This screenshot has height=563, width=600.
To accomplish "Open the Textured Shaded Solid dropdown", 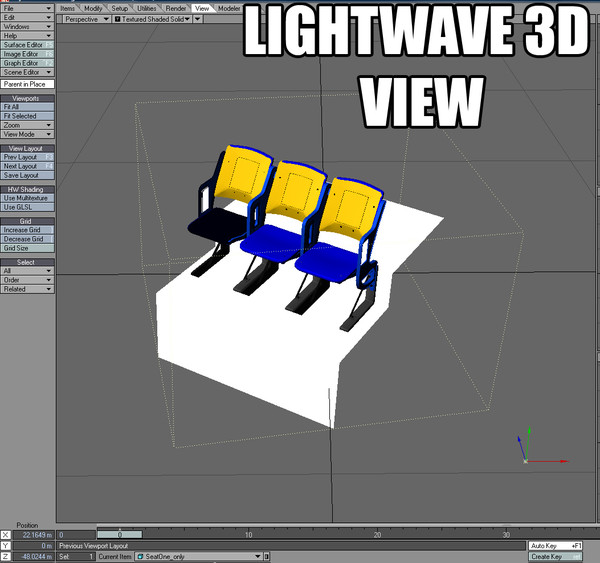I will click(x=152, y=19).
